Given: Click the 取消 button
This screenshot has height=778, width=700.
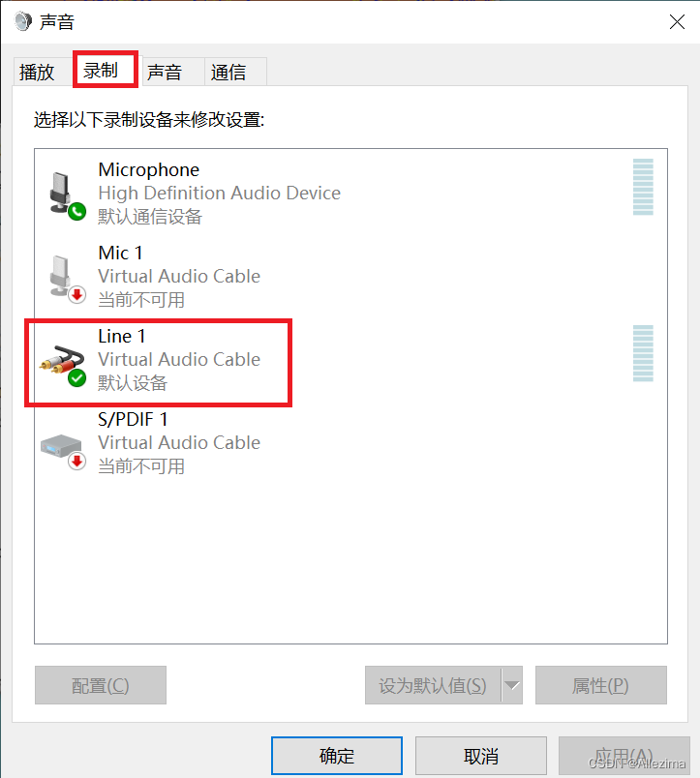Looking at the screenshot, I should pyautogui.click(x=480, y=756).
